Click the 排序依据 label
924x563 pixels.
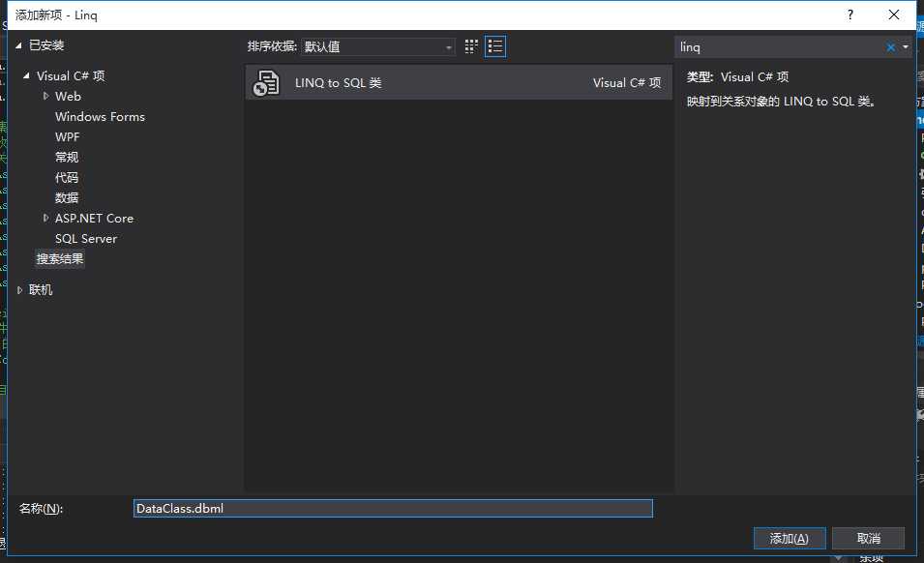click(272, 46)
